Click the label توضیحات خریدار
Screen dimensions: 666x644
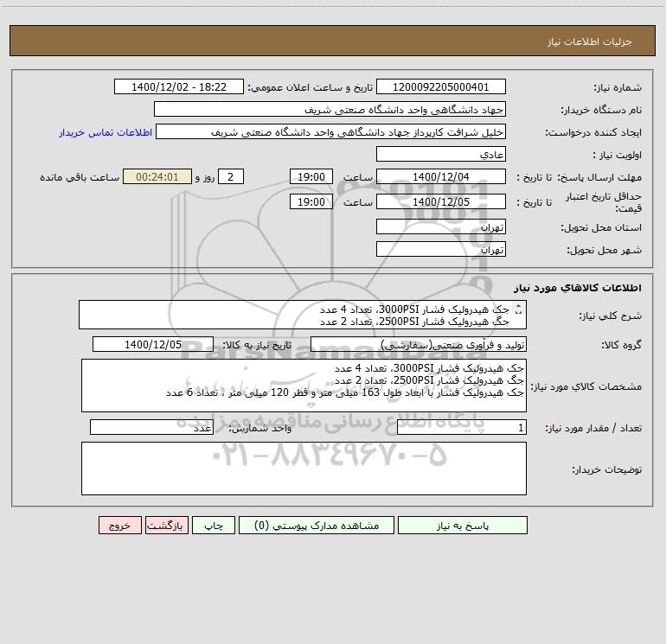pyautogui.click(x=606, y=469)
